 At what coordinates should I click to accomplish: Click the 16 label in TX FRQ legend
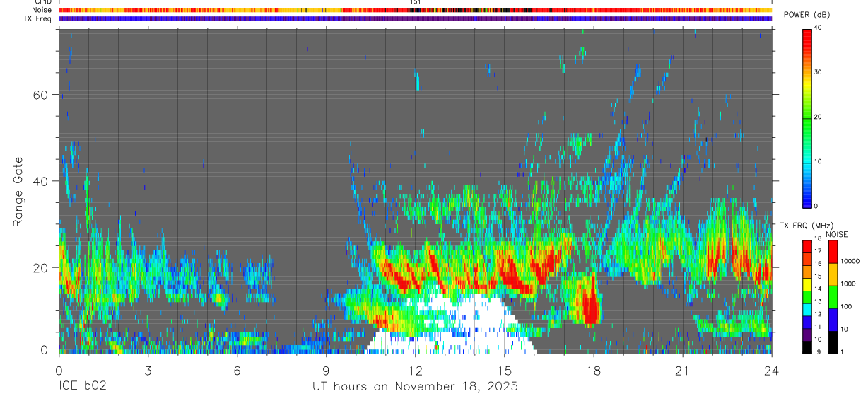click(x=819, y=264)
